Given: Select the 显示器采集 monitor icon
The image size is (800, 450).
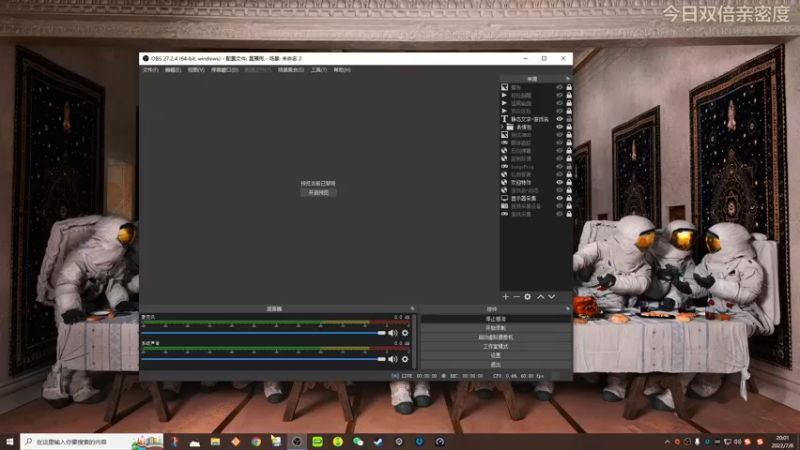Looking at the screenshot, I should [505, 198].
